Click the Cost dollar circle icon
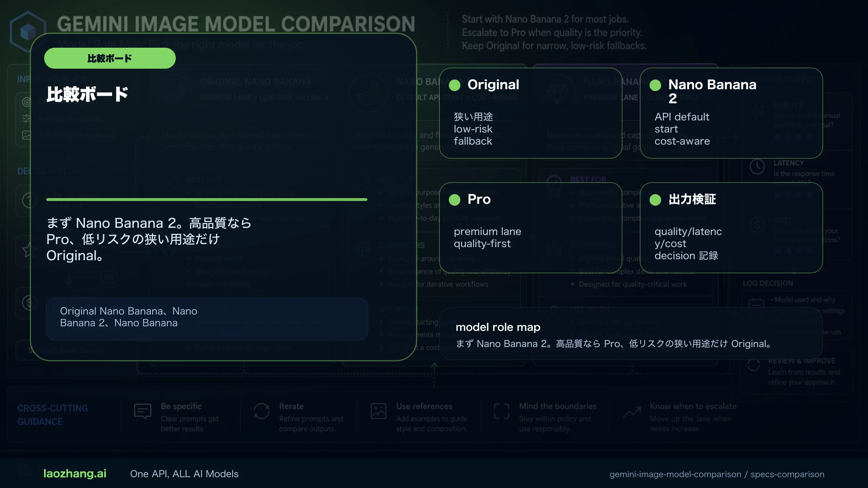Screen dimensions: 868x488 coord(757,225)
